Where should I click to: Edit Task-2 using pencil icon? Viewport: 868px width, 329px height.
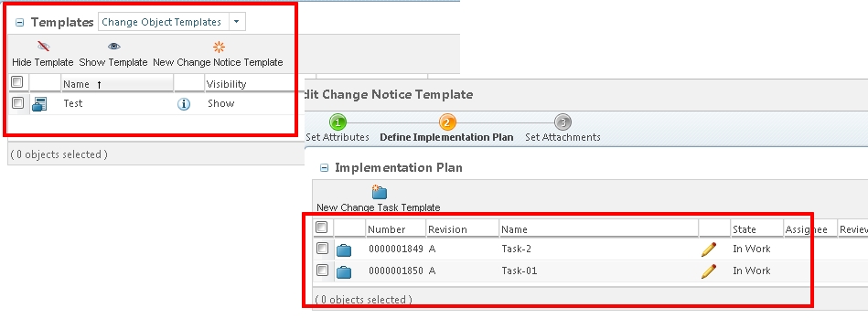(708, 249)
